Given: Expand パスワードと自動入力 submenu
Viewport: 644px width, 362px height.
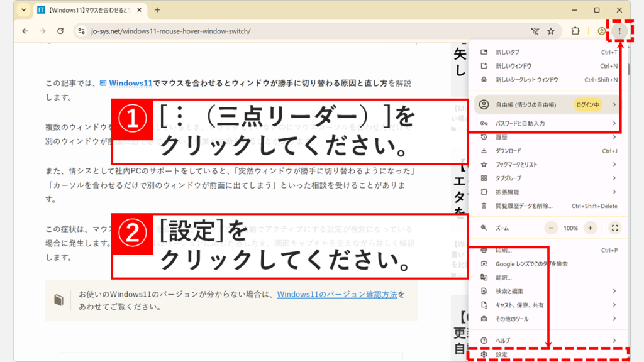Looking at the screenshot, I should pos(549,123).
